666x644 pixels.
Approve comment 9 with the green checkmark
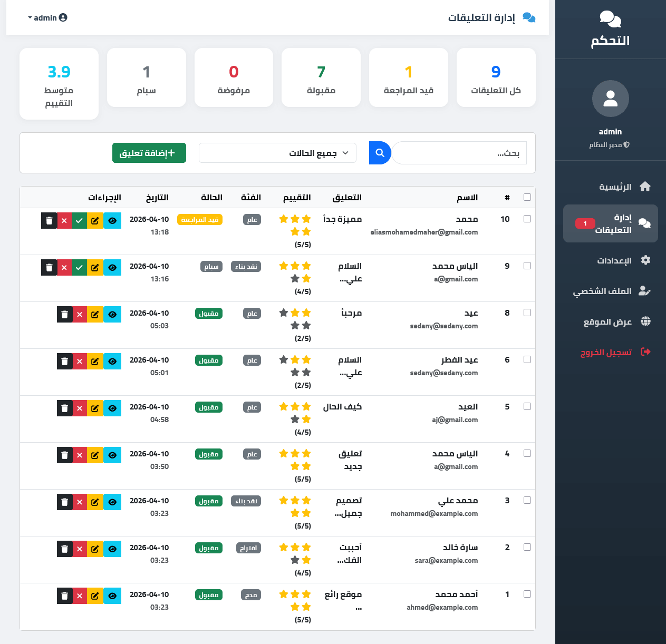pyautogui.click(x=79, y=268)
